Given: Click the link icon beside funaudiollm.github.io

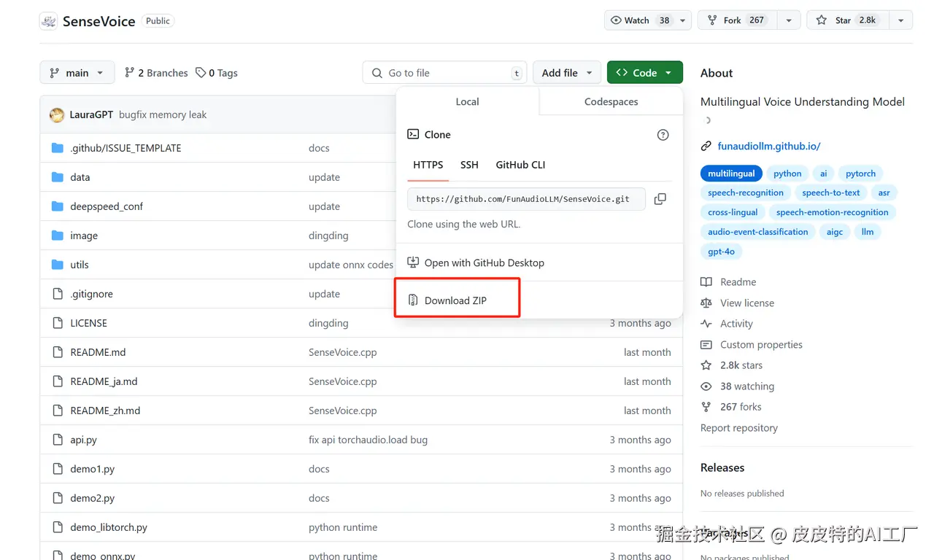Looking at the screenshot, I should (x=706, y=146).
